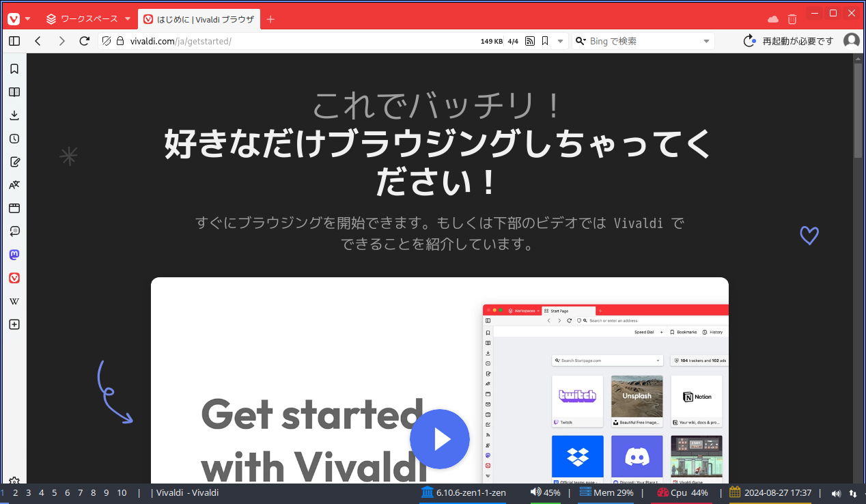Open the network transfer tray icon

point(852,493)
